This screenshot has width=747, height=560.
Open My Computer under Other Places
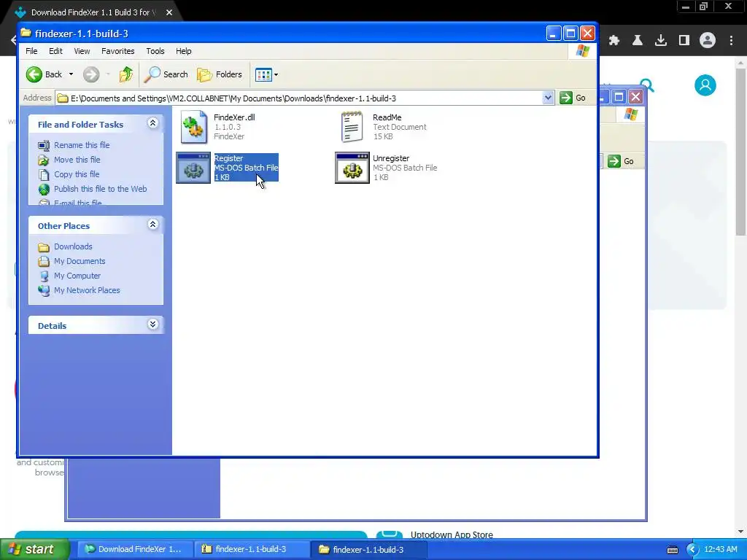click(x=77, y=276)
